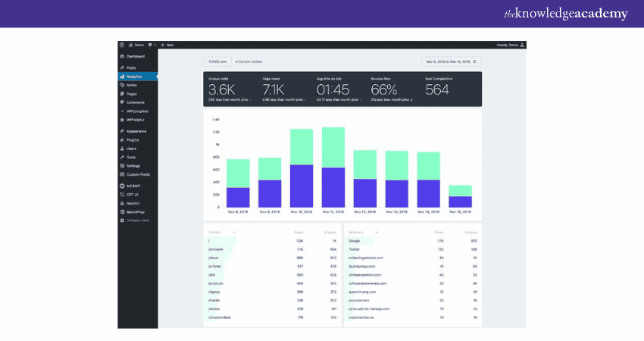Viewport: 644px width, 341px height.
Task: Click the Restrict lock icon in sidebar
Action: coord(122,203)
